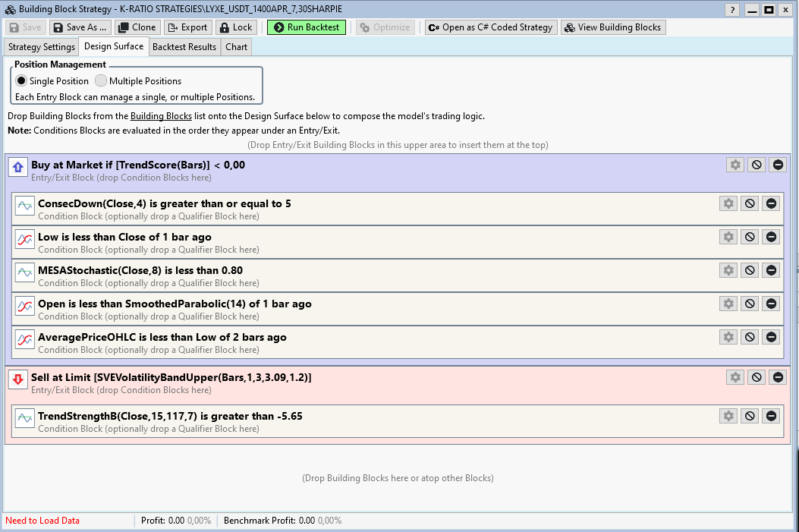Select Multiple Positions radio button
Image resolution: width=799 pixels, height=532 pixels.
pos(101,81)
